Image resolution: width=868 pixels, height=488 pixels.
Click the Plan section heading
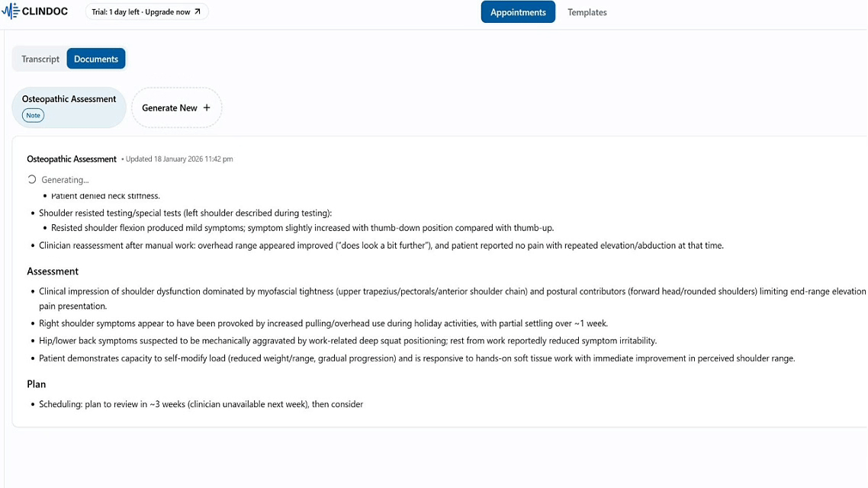[x=37, y=384]
